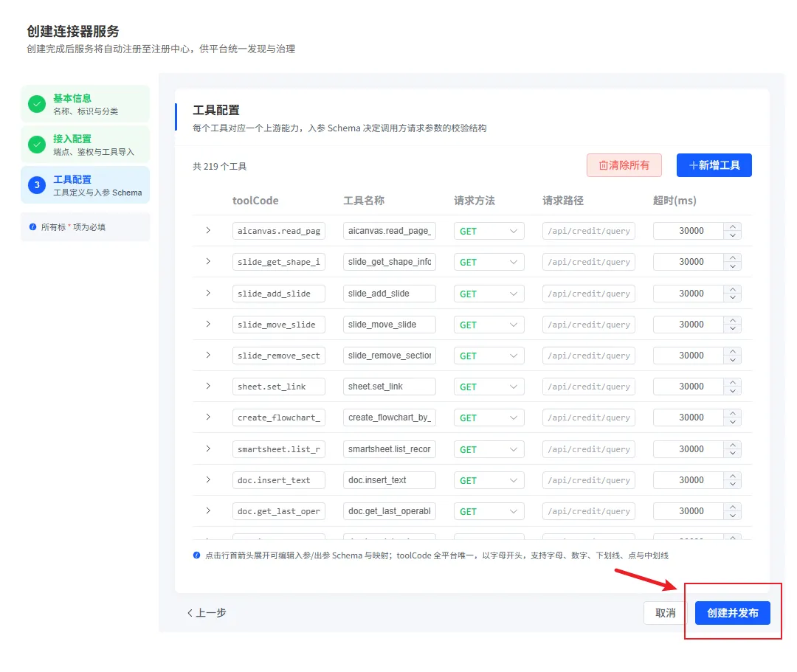Go back via 上一步
The image size is (797, 672).
coord(207,612)
